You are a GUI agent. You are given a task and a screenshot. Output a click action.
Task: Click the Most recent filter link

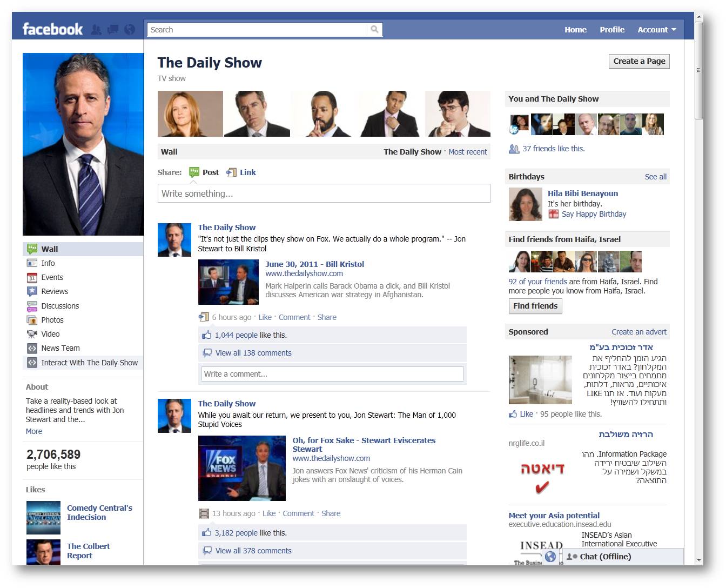[467, 152]
